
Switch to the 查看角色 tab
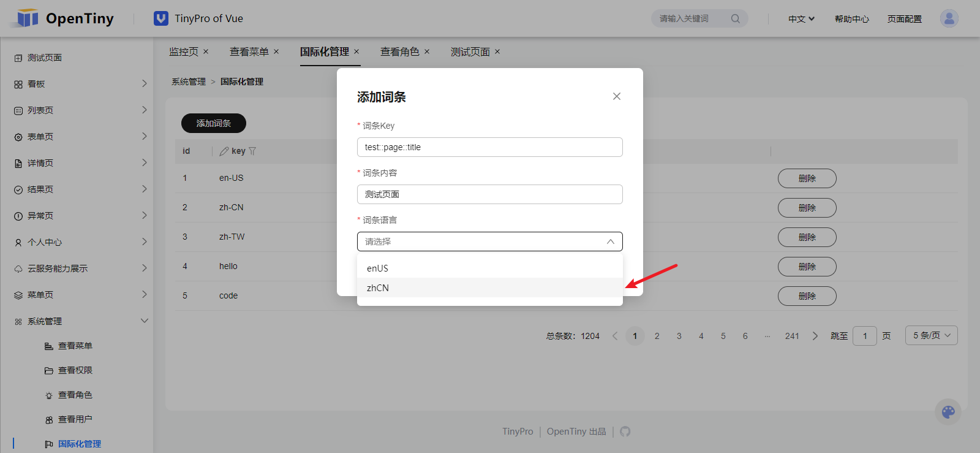(400, 51)
